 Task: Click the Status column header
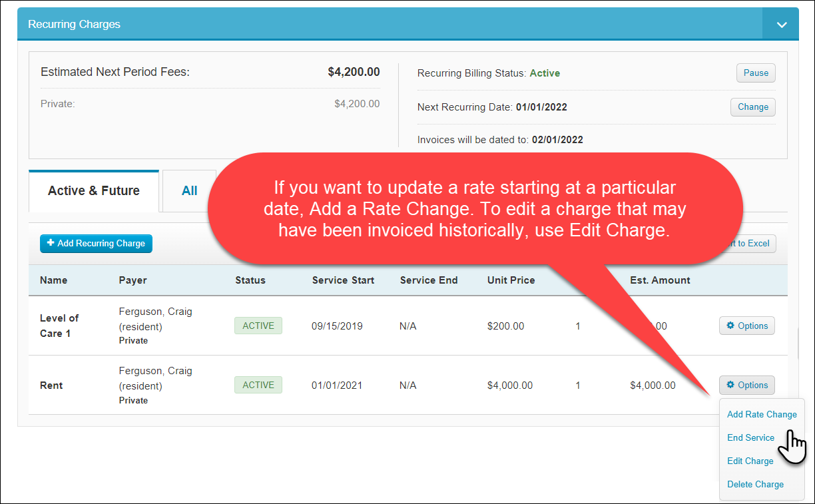pyautogui.click(x=250, y=280)
